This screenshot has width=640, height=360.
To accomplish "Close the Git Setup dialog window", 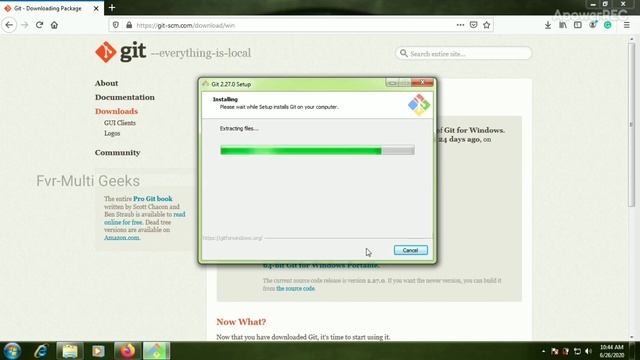I will coord(422,82).
